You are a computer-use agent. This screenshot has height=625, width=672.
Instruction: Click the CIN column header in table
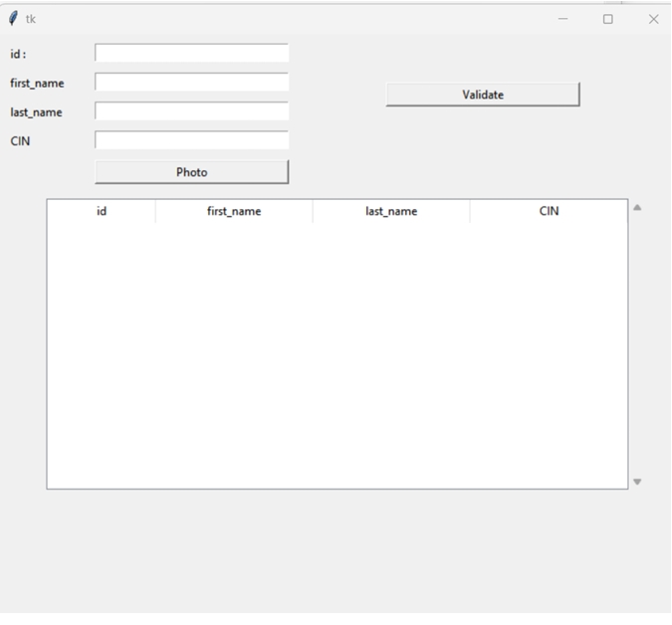pos(549,211)
